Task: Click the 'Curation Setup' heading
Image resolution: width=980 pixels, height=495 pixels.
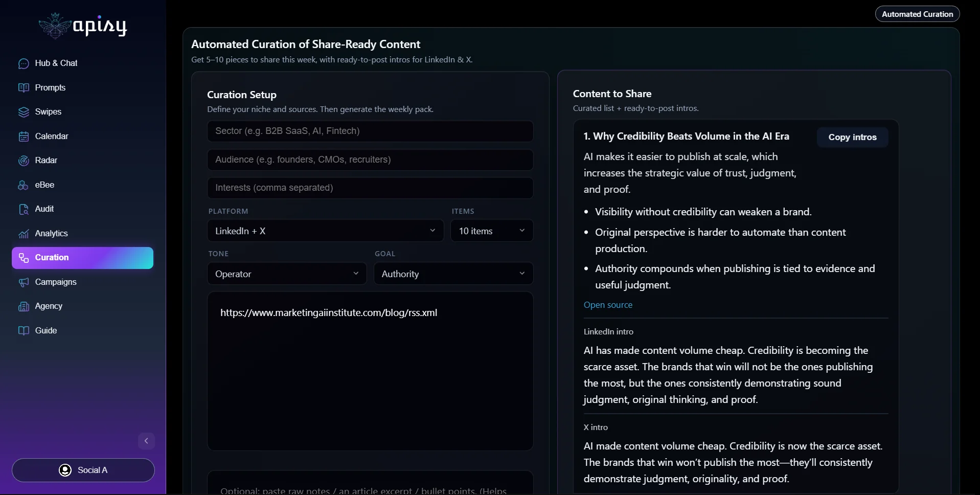Action: coord(242,95)
